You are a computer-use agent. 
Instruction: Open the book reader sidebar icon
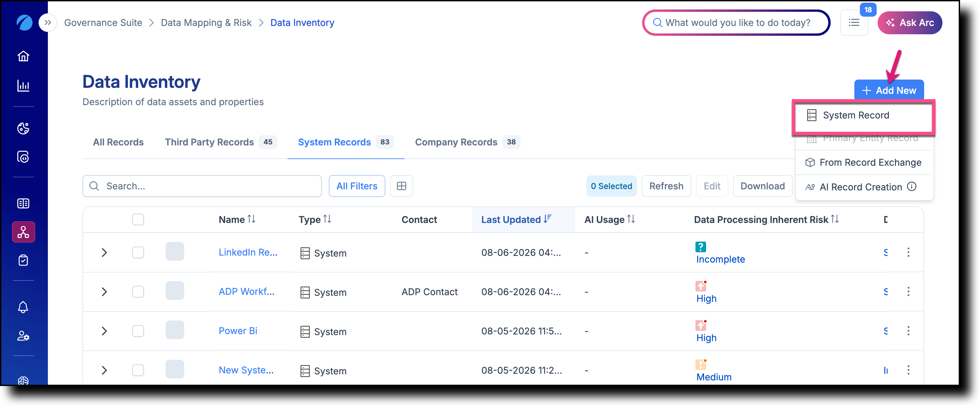pos(23,203)
